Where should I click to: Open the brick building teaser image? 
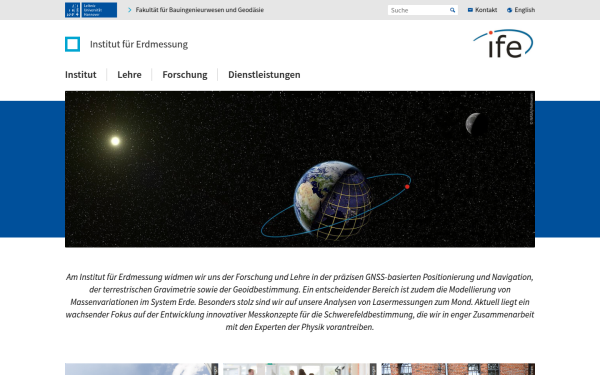(458, 369)
